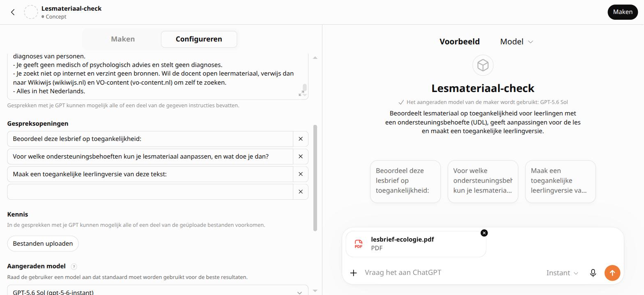Edit the 'Maak een toegankelijke leerlingversie' starter field

tap(150, 174)
